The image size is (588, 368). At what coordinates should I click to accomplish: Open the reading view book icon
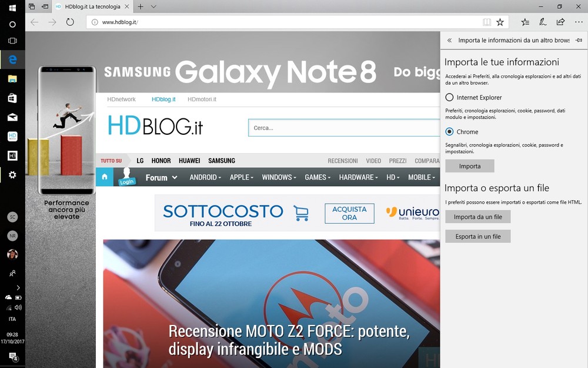coord(486,22)
